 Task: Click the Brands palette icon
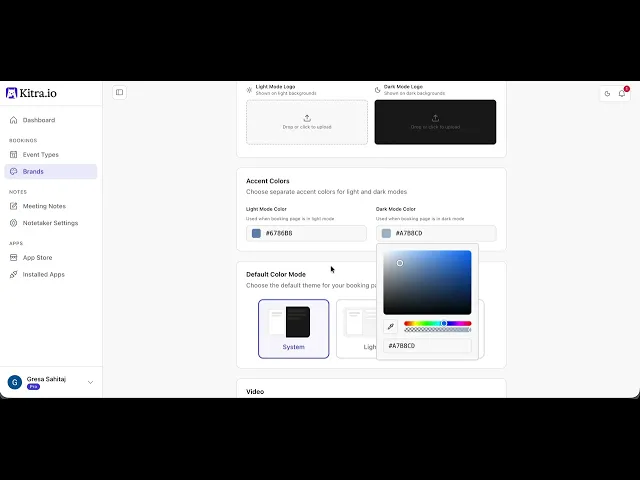click(13, 171)
